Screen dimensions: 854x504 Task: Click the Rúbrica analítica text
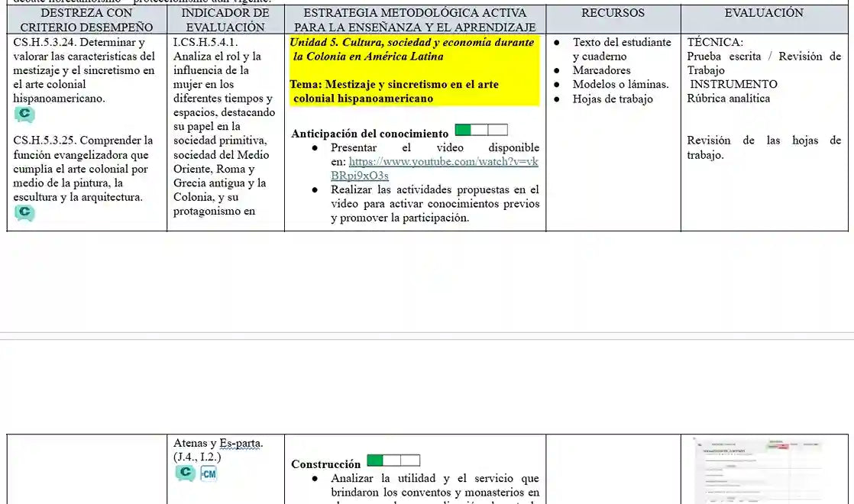click(728, 98)
